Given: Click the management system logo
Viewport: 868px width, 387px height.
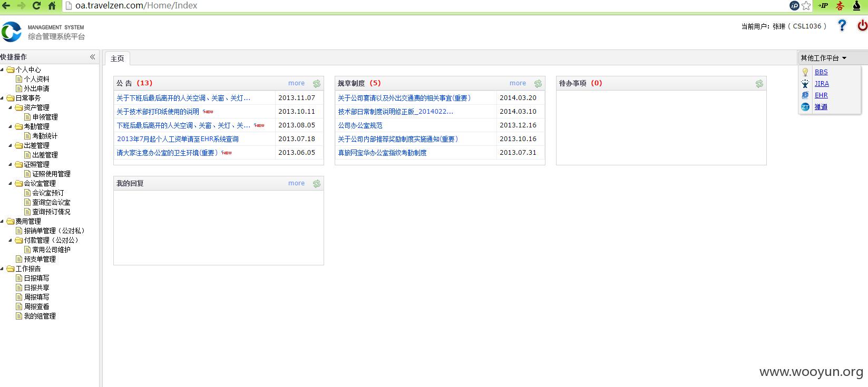Looking at the screenshot, I should [x=11, y=32].
